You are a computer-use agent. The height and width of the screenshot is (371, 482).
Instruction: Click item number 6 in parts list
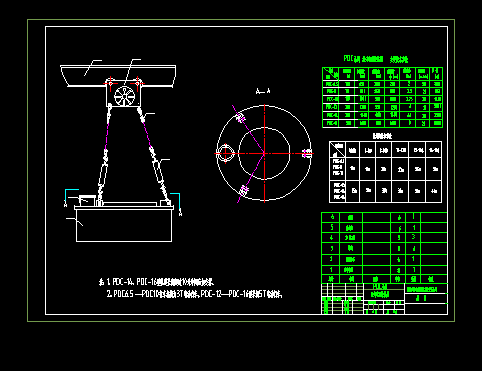(x=332, y=217)
